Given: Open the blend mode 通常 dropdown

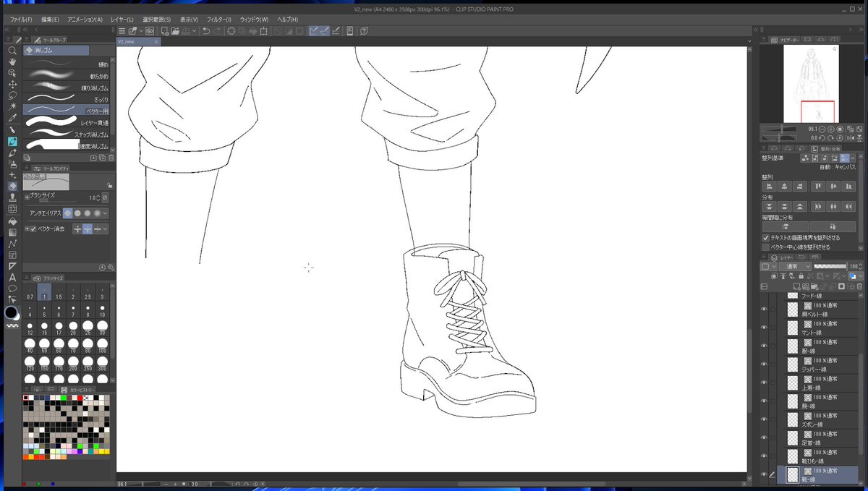Looking at the screenshot, I should pos(796,266).
